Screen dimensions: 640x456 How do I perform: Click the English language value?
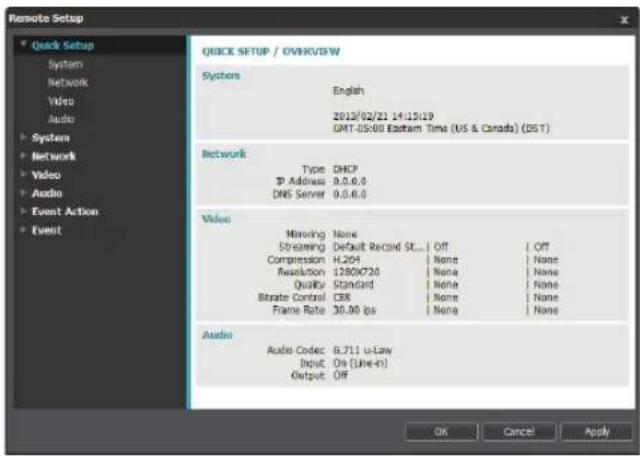click(348, 91)
